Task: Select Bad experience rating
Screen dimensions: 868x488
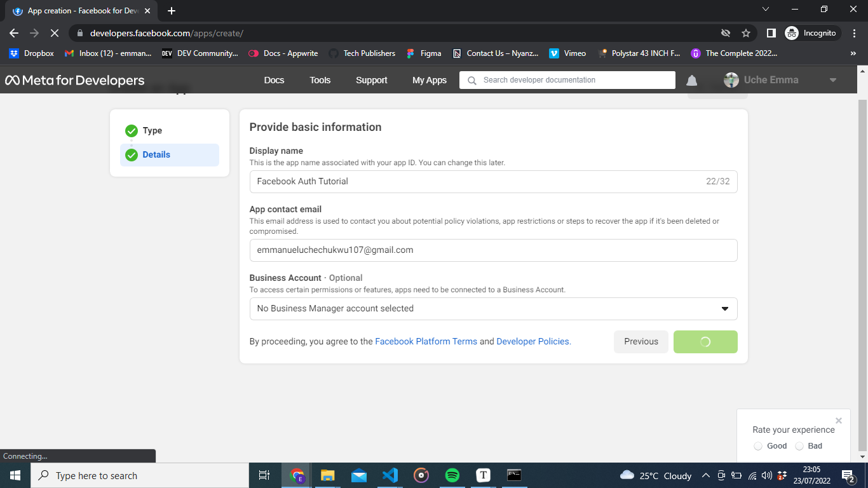Action: (799, 446)
